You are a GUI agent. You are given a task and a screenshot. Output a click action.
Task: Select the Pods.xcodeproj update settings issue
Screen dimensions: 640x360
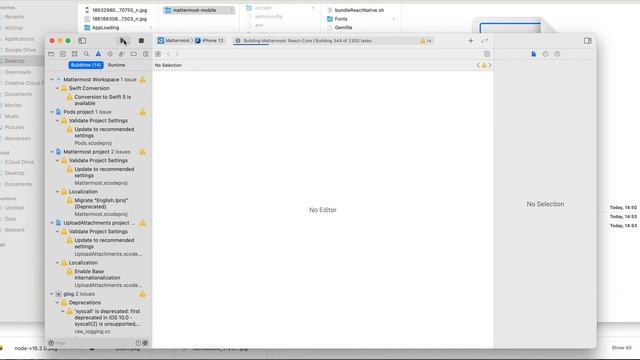pyautogui.click(x=104, y=136)
